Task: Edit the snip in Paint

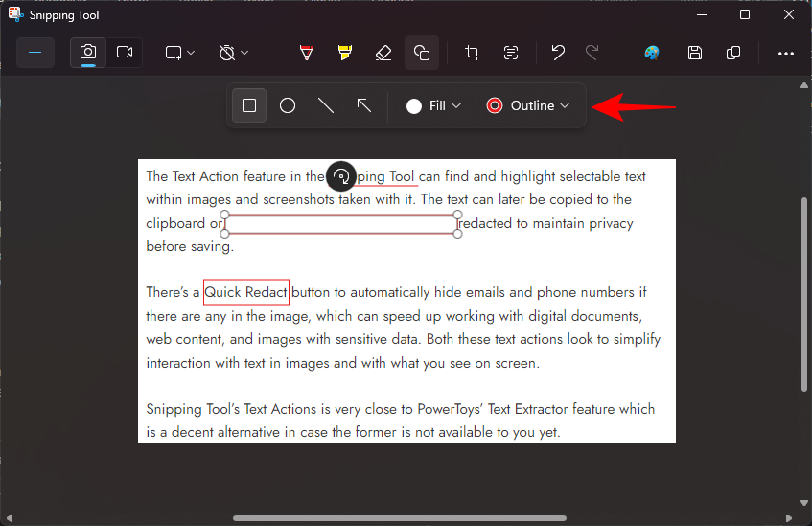Action: point(652,53)
